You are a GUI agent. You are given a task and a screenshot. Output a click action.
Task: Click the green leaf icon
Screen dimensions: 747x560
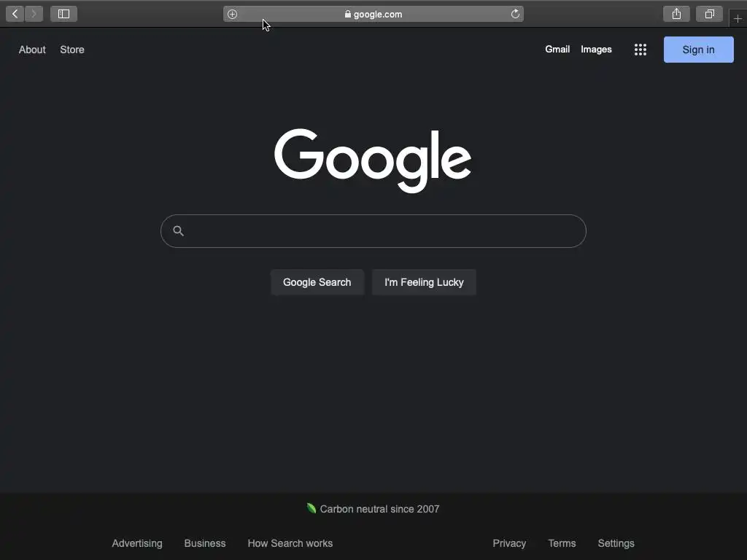pos(311,508)
